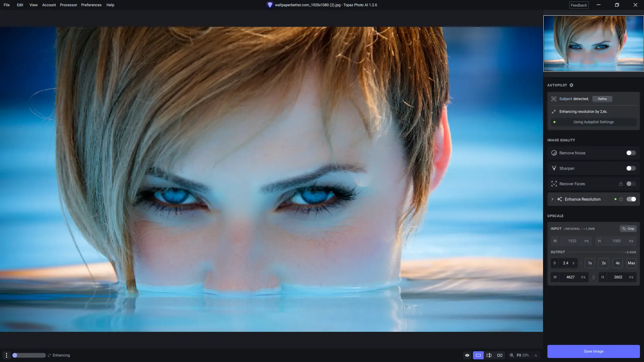
Task: Open the Preferences menu
Action: tap(91, 5)
